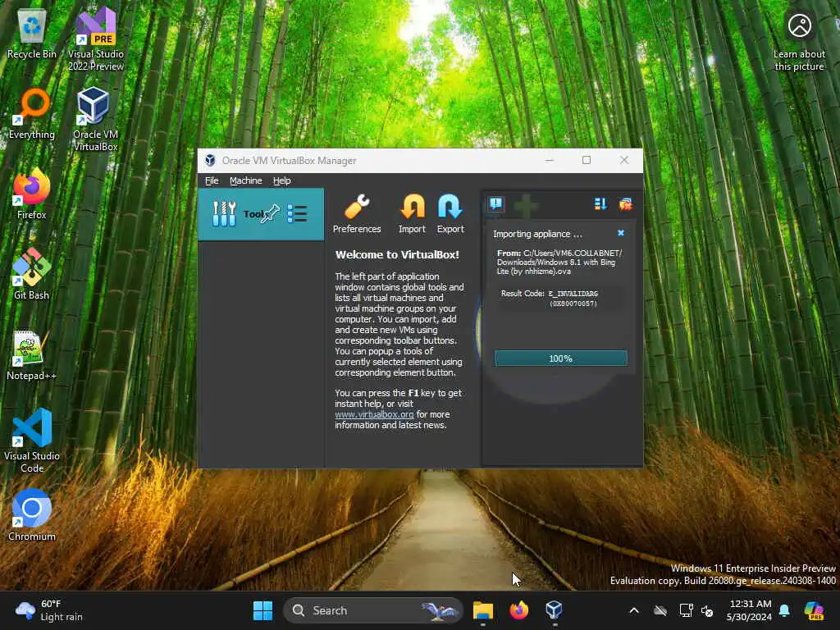
Task: Open the notifications bell icon
Action: pos(784,610)
